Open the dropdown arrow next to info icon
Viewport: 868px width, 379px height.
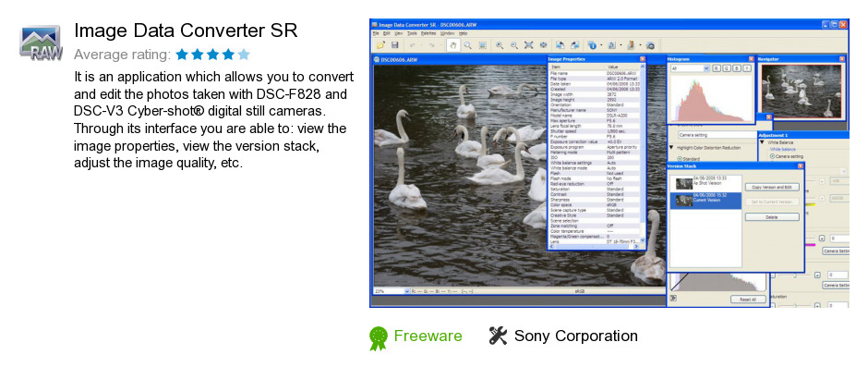click(601, 45)
